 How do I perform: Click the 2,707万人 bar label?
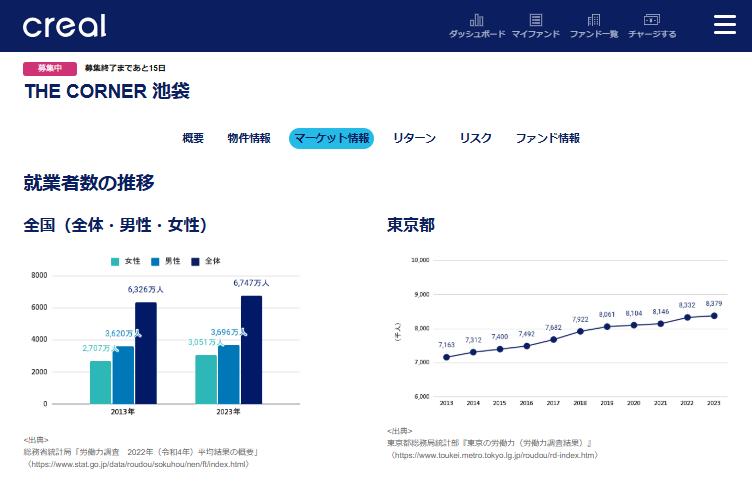click(100, 348)
